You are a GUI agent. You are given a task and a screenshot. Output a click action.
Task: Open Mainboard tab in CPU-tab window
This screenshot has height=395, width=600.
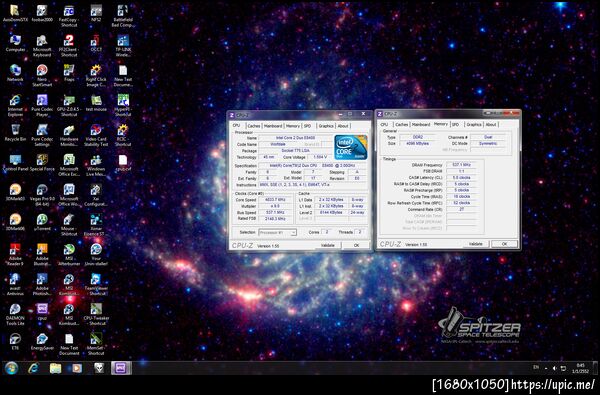tap(273, 126)
